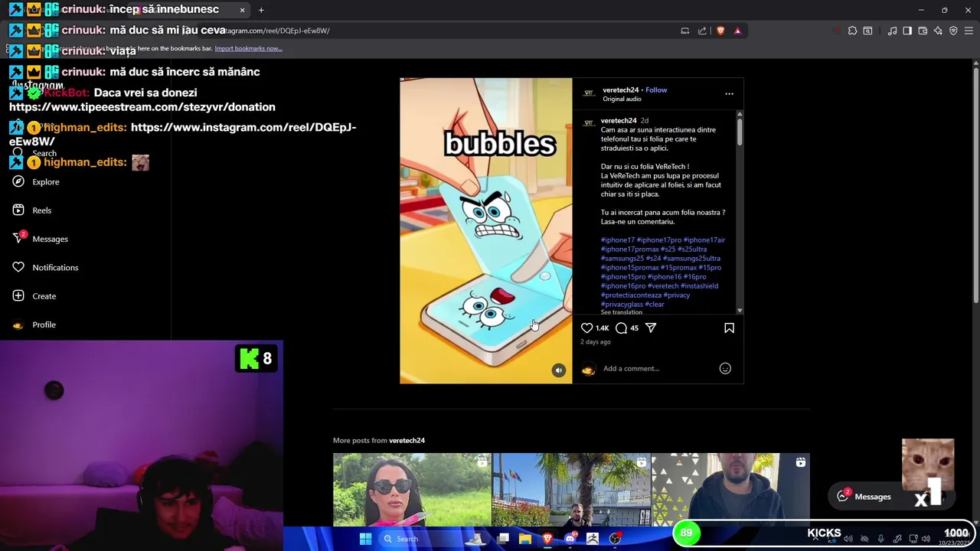Open a new browser tab with the plus

pyautogui.click(x=261, y=10)
